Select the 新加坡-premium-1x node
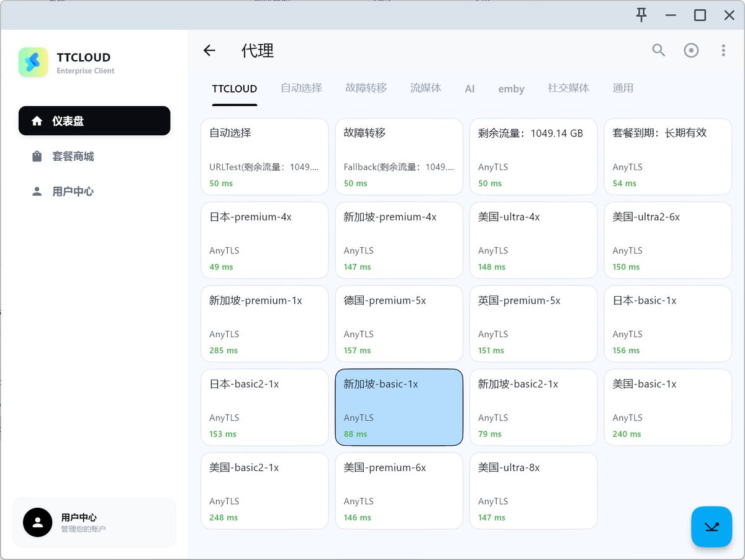This screenshot has width=745, height=560. [264, 323]
